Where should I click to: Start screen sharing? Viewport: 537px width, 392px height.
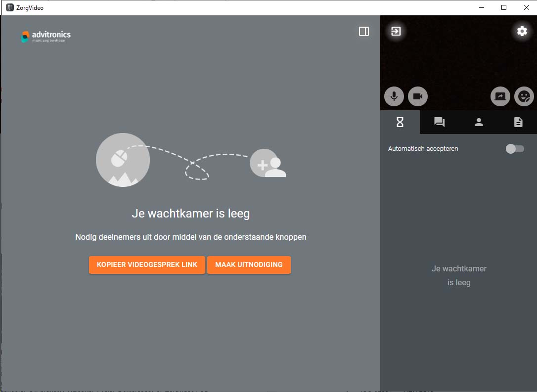500,96
